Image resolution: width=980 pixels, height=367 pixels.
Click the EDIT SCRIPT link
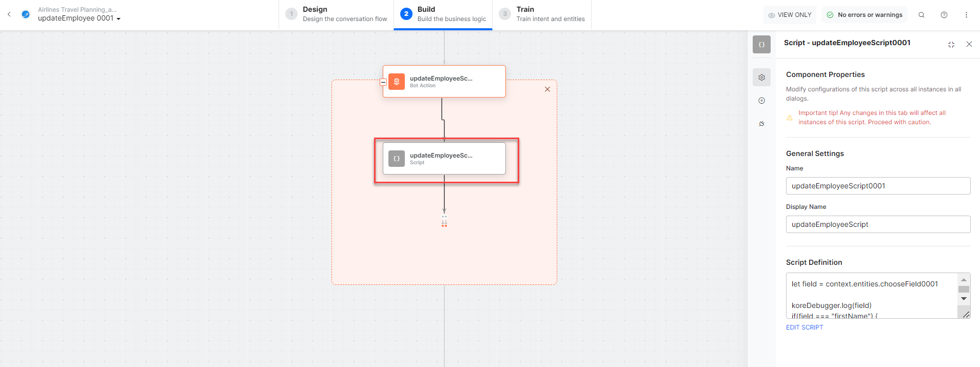(x=804, y=327)
